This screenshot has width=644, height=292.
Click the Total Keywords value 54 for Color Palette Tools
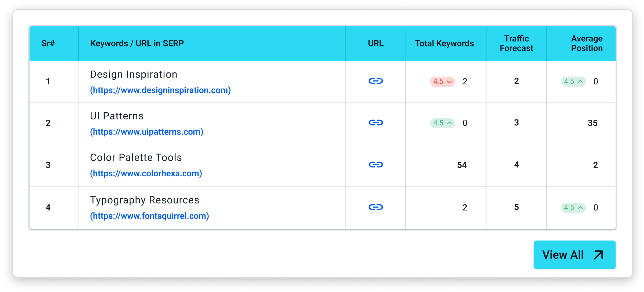pyautogui.click(x=462, y=165)
